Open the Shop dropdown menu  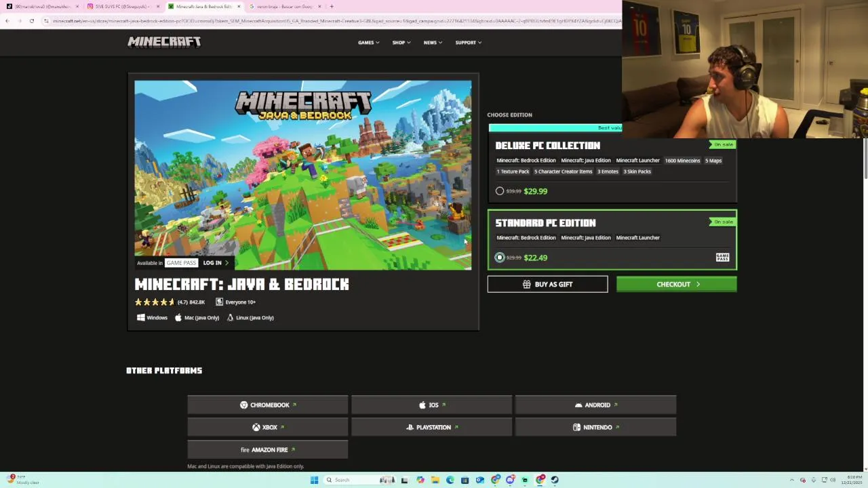coord(401,43)
